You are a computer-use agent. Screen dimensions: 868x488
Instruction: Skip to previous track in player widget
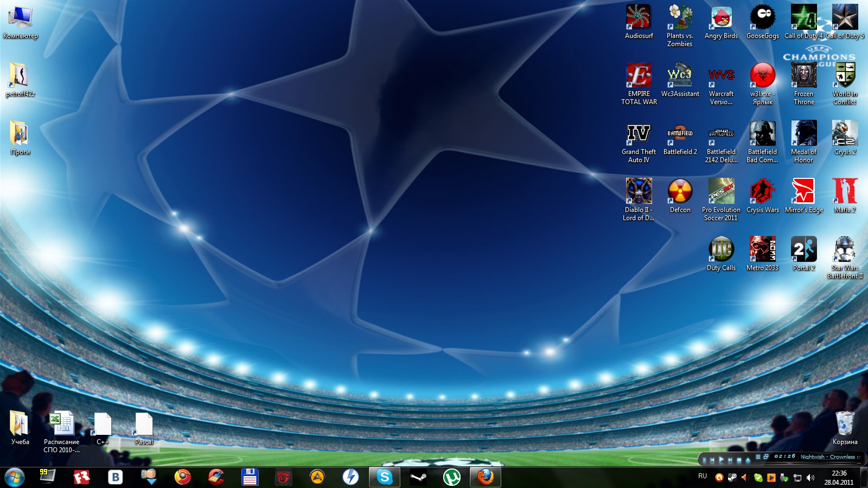click(x=712, y=460)
